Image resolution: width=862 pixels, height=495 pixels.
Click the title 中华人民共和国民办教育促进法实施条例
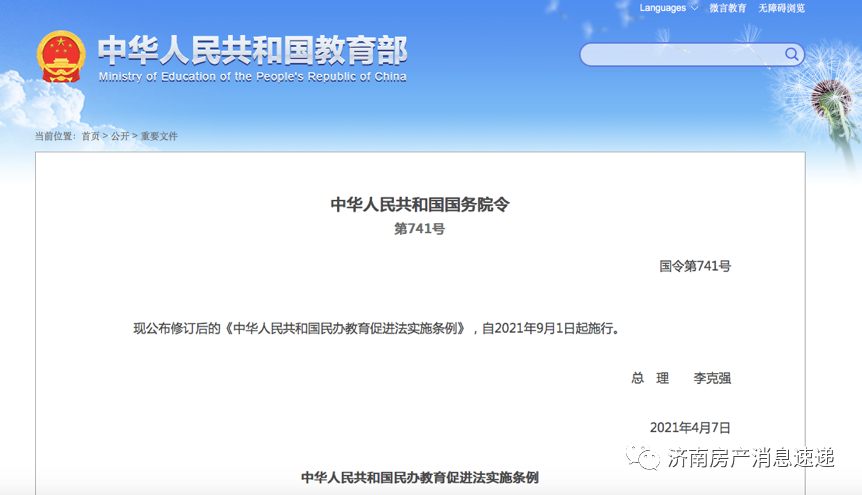pos(419,477)
